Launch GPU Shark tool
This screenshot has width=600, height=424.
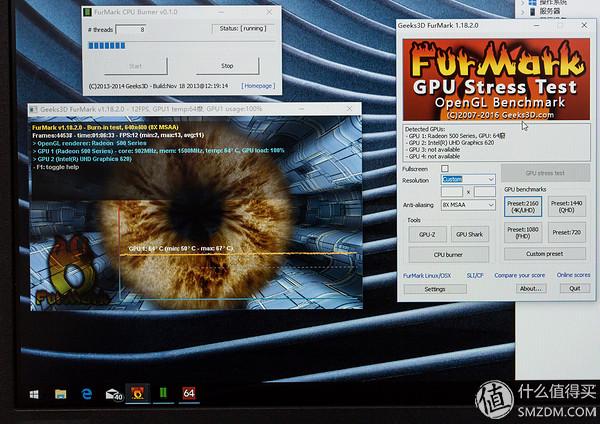(470, 234)
